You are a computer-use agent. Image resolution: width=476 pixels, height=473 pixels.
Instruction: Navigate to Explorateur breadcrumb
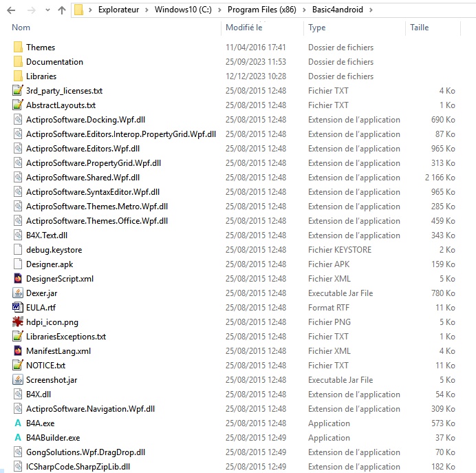(x=118, y=10)
